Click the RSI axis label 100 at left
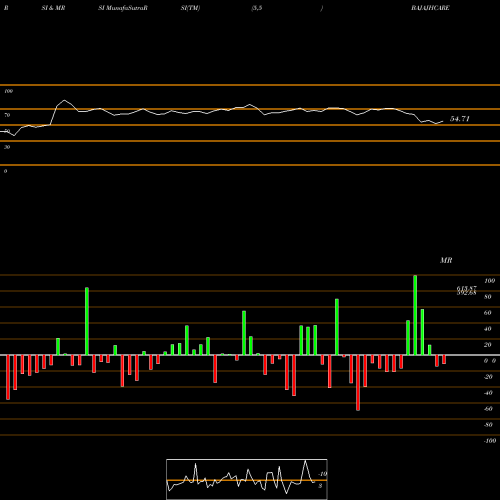 point(8,91)
